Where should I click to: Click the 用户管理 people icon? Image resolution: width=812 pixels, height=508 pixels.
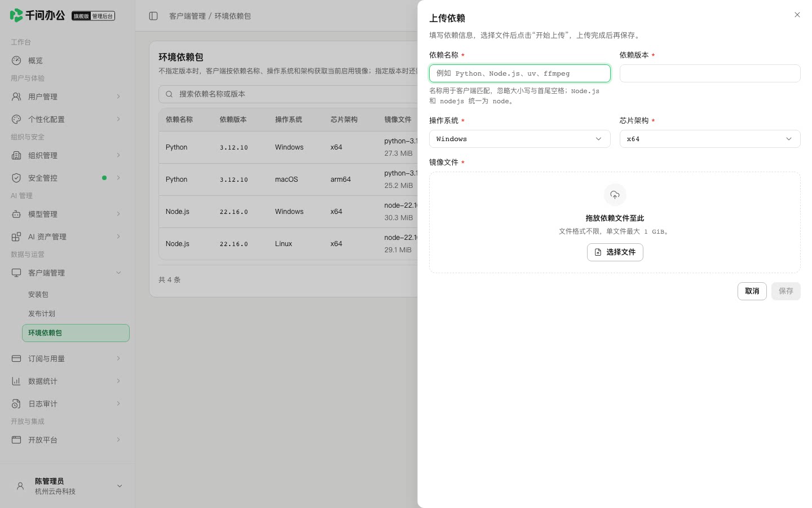point(16,97)
